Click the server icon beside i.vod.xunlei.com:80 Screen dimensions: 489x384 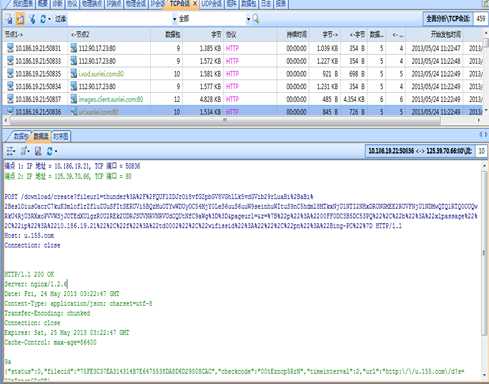tap(74, 74)
